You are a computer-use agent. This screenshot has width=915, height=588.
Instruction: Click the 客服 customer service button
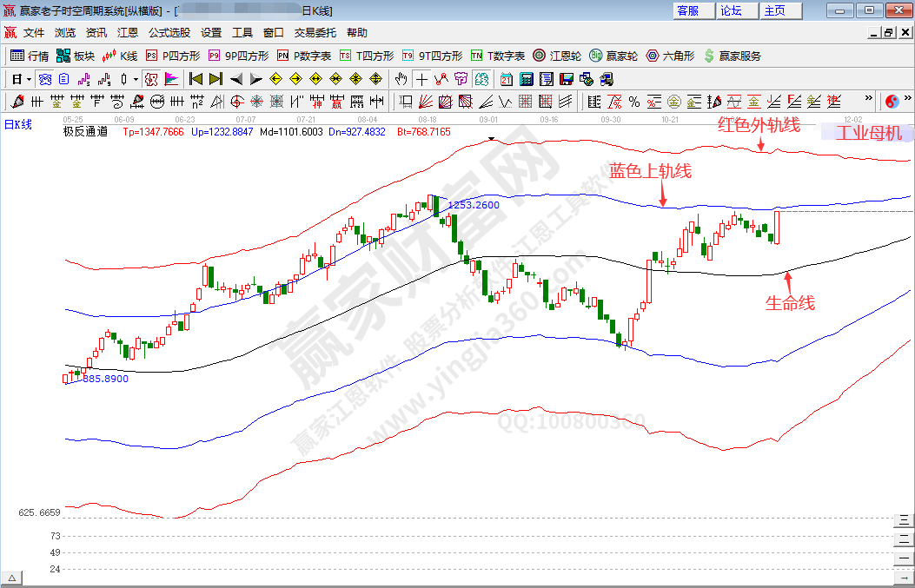coord(687,10)
